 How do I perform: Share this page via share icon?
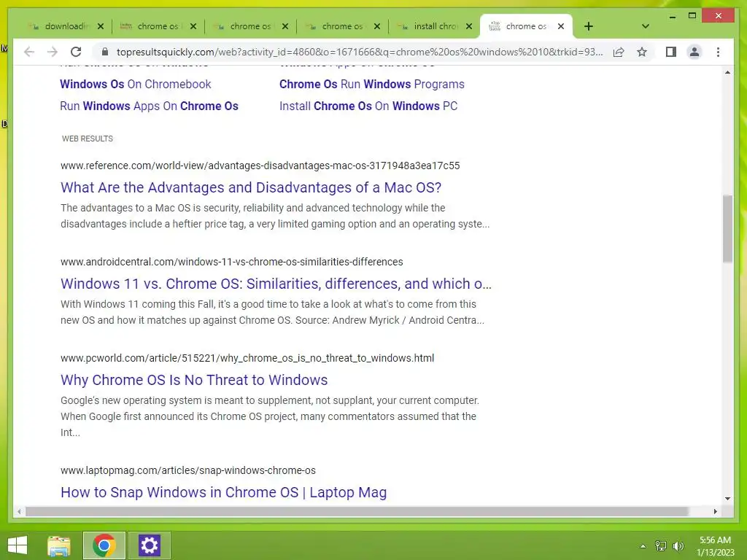(x=619, y=52)
